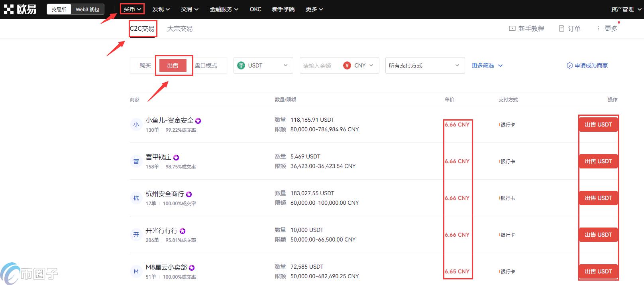This screenshot has width=644, height=285.
Task: Switch to the 购买 buy mode
Action: coord(145,65)
